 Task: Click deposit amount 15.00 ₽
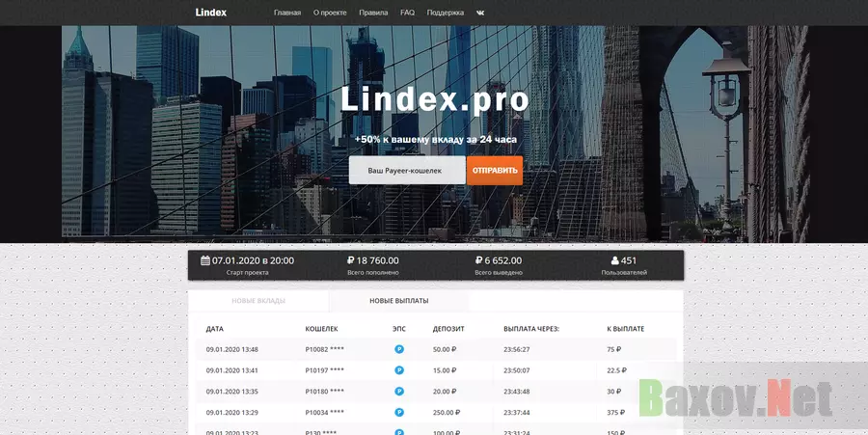point(445,370)
